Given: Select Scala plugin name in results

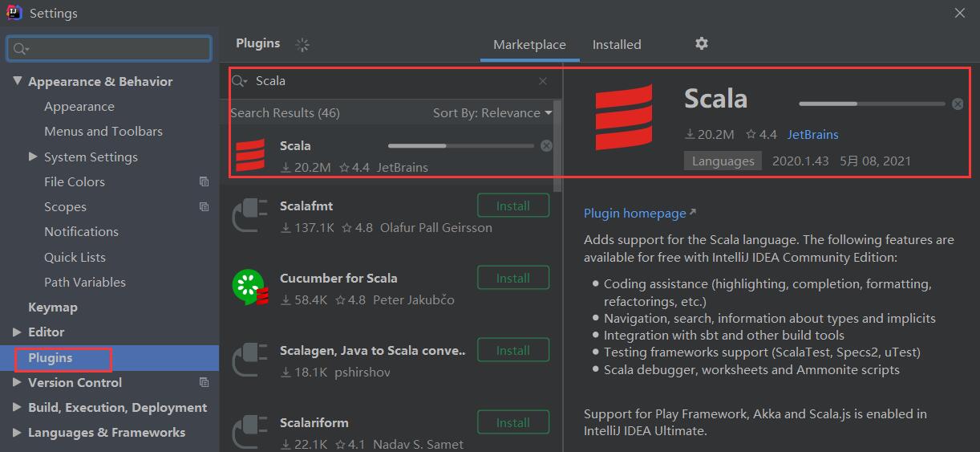Looking at the screenshot, I should click(x=295, y=145).
